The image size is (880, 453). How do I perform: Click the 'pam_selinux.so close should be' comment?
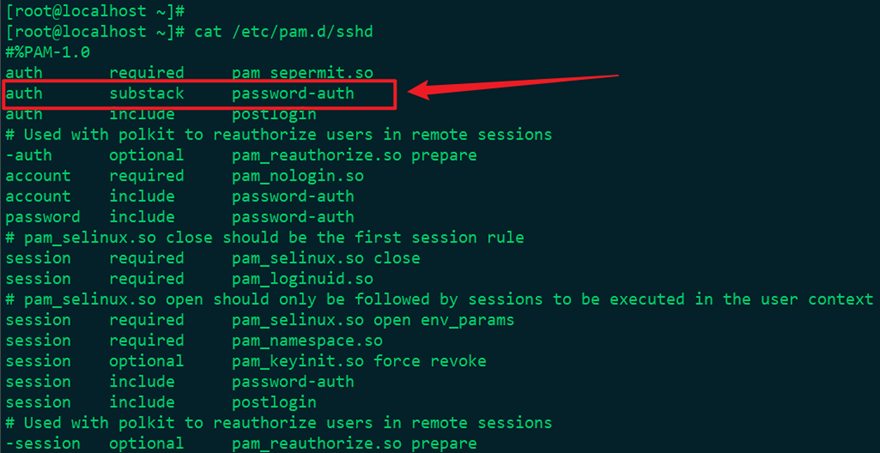tap(264, 237)
